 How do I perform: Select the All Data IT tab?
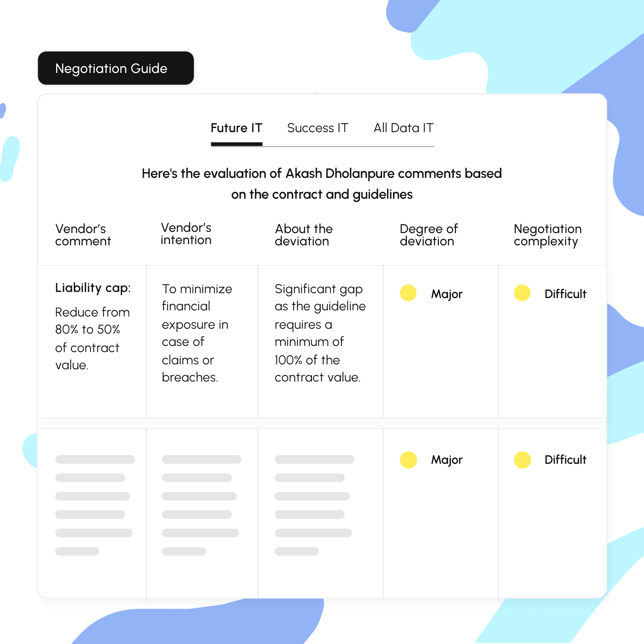403,128
